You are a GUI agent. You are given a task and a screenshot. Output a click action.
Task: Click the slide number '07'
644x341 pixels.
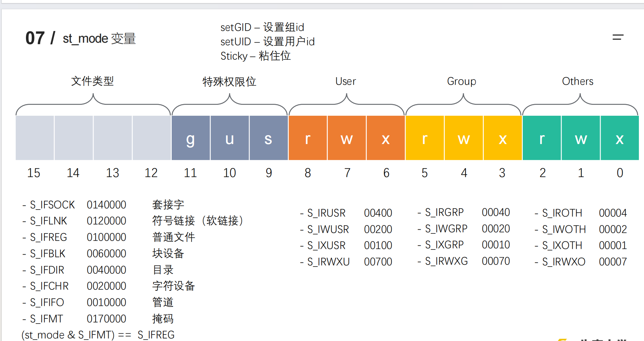click(35, 38)
